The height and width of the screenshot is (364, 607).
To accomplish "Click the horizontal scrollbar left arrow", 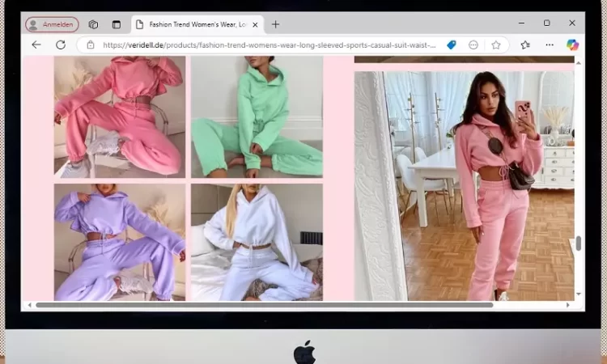I will [x=29, y=305].
